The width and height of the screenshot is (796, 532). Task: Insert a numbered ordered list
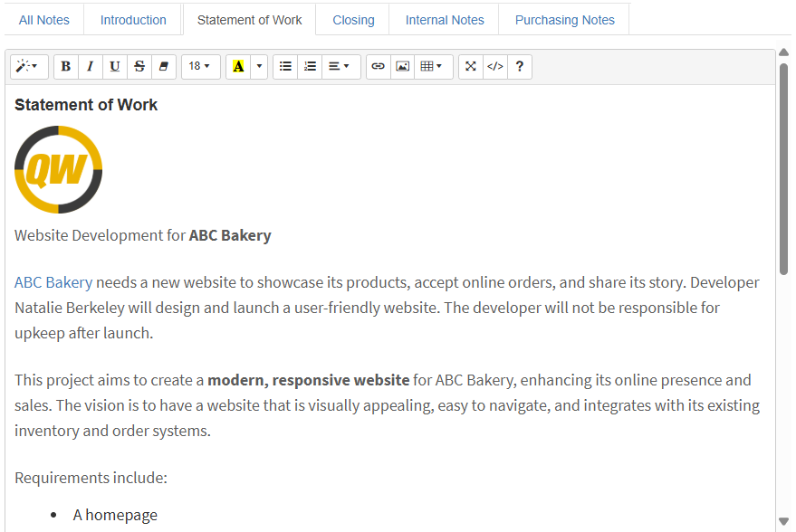coord(310,67)
